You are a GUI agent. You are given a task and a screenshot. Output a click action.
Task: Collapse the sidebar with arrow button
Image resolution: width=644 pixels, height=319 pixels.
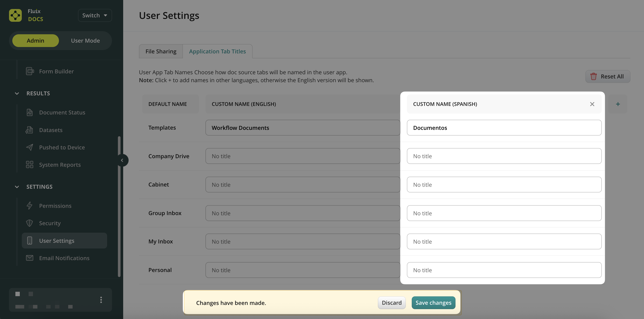click(x=122, y=160)
